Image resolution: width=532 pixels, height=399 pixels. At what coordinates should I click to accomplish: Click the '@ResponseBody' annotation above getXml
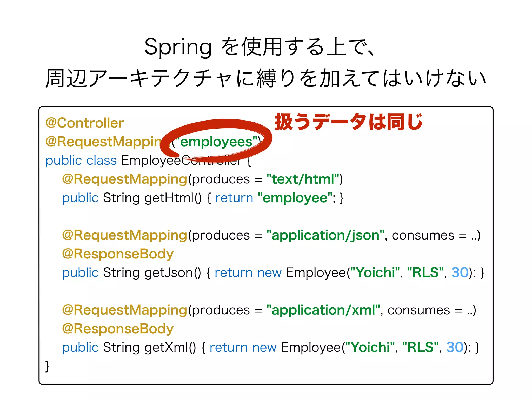click(x=118, y=329)
